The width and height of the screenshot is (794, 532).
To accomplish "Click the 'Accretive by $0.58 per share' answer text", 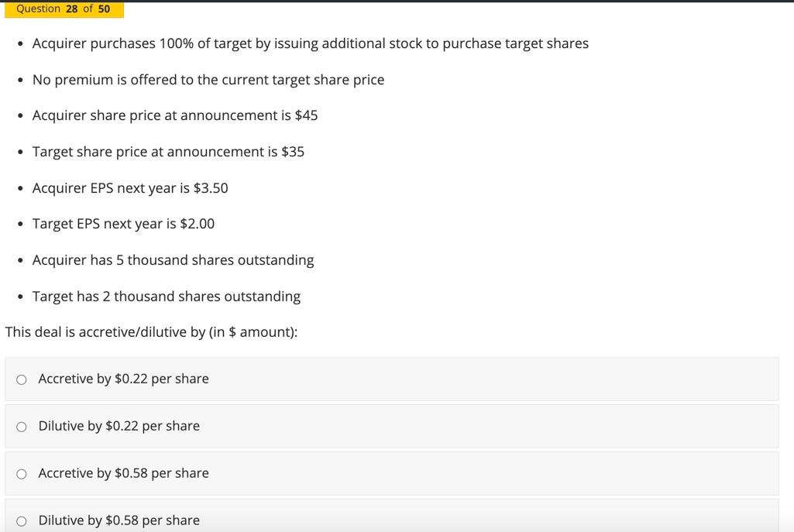I will [123, 473].
